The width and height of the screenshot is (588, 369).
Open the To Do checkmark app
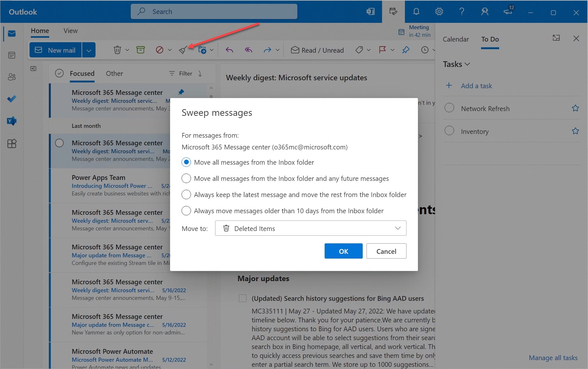[x=12, y=99]
